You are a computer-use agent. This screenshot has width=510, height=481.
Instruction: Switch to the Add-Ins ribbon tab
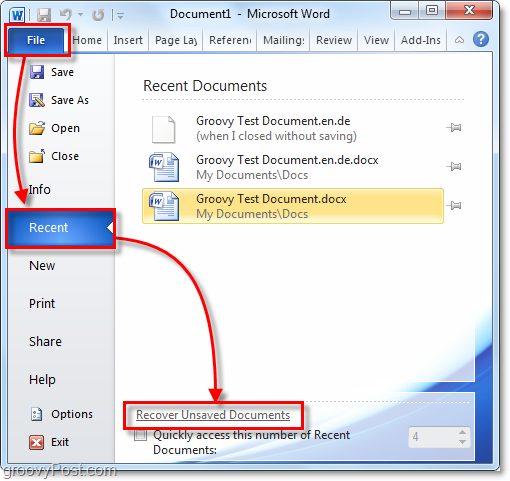click(x=421, y=40)
